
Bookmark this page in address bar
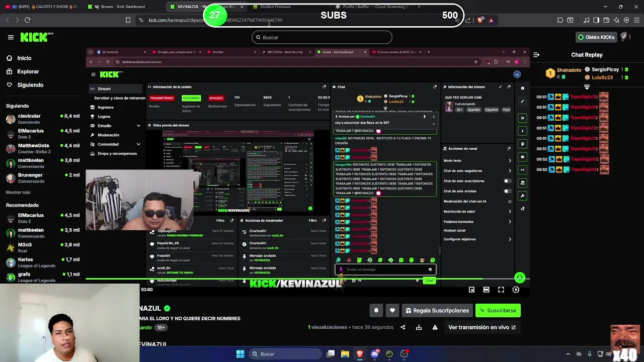point(128,20)
